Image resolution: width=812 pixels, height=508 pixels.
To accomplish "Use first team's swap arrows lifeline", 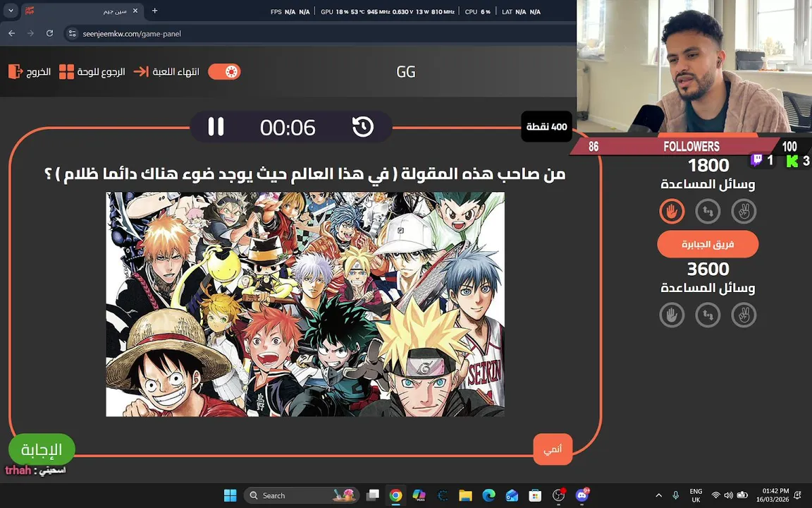I will [x=708, y=212].
